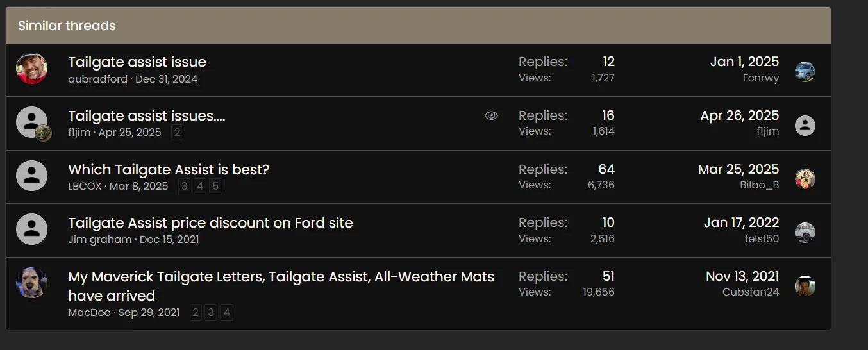868x350 pixels.
Task: Jump to page 5 of LBCOX's thread
Action: [x=215, y=187]
